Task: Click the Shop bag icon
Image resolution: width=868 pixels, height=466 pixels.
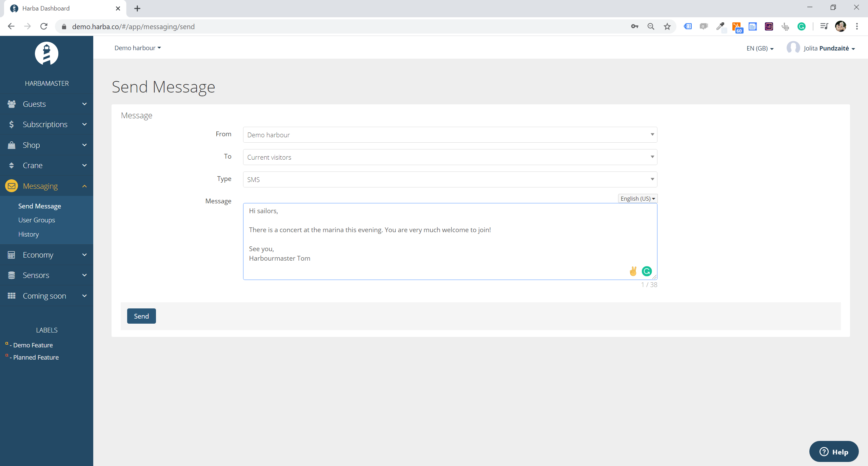Action: pyautogui.click(x=12, y=145)
